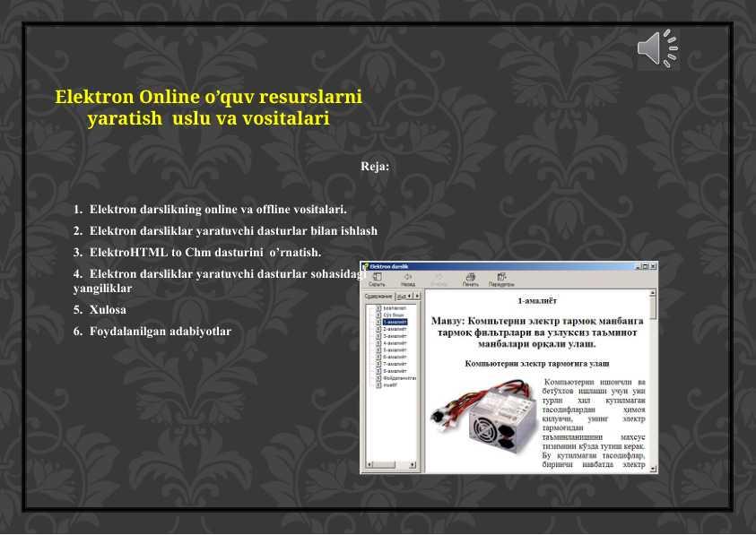Open the 5-амалиёт topic in contents
The width and height of the screenshot is (756, 535).
coord(395,350)
